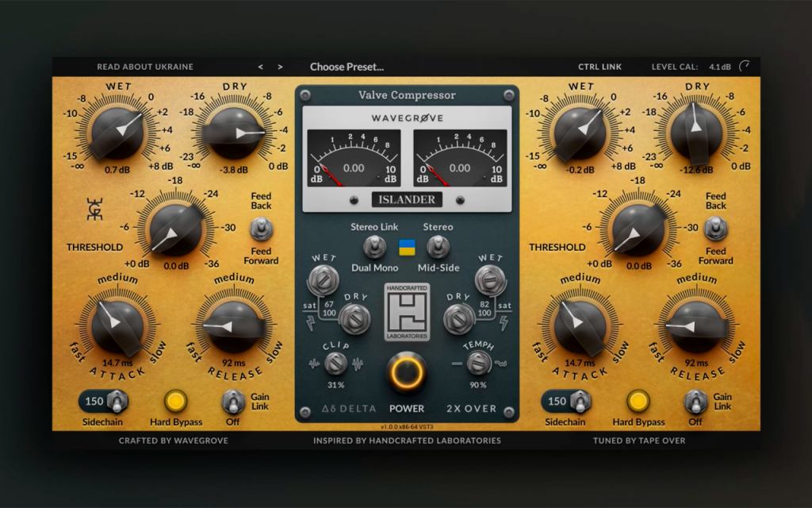Click the CLIP knob

335,364
